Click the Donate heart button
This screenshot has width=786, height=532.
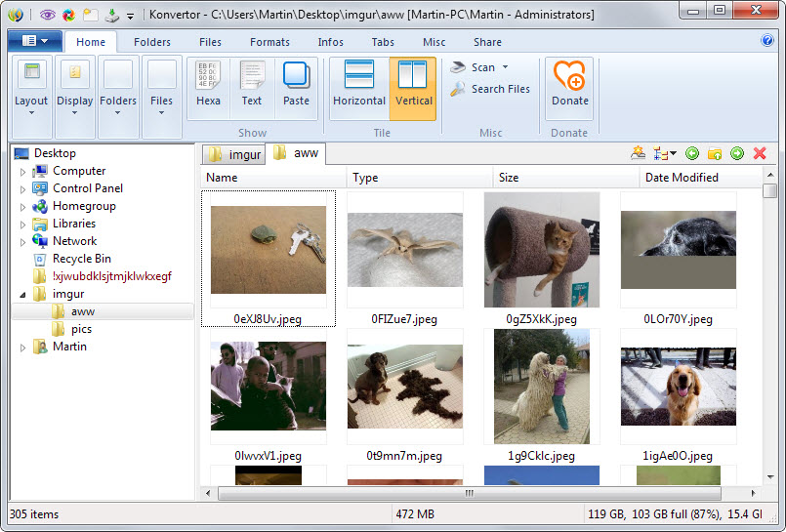[x=569, y=88]
